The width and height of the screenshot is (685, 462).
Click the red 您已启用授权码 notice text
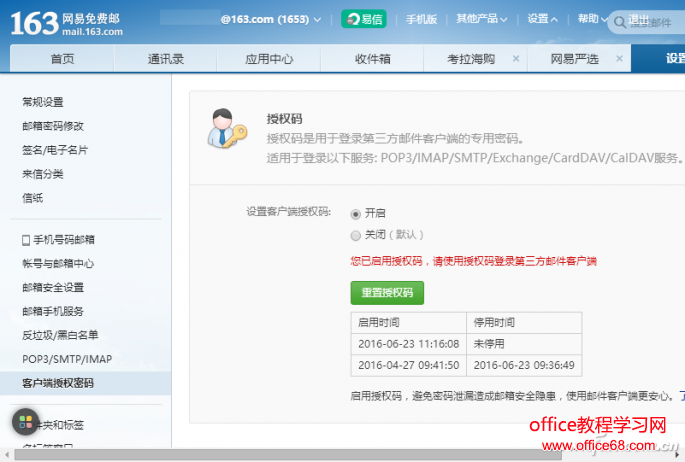[474, 262]
